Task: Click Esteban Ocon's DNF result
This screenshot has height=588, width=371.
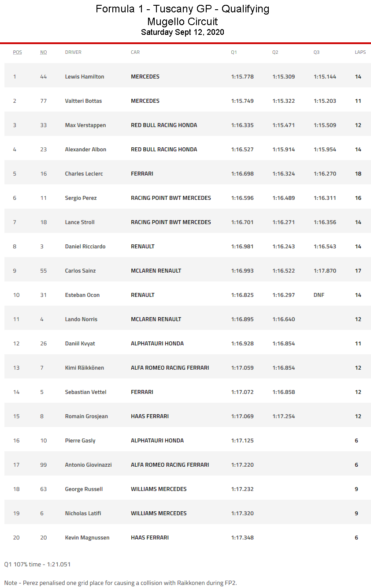Action: click(x=319, y=295)
